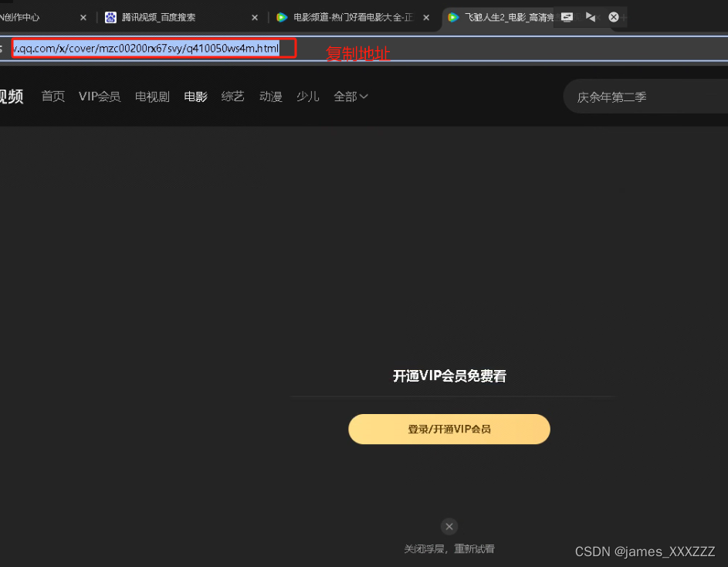Click the circled X overlay close icon
Screen dimensions: 728x567
pyautogui.click(x=614, y=17)
